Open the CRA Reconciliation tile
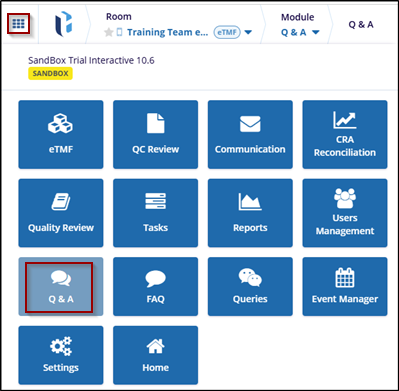 (345, 135)
